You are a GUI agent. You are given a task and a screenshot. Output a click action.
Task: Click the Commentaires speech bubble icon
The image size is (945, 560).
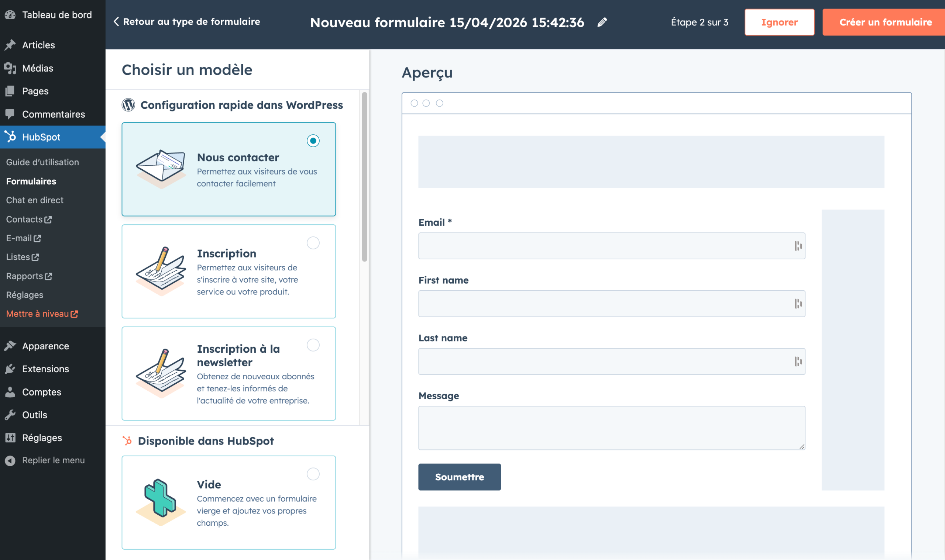[10, 114]
